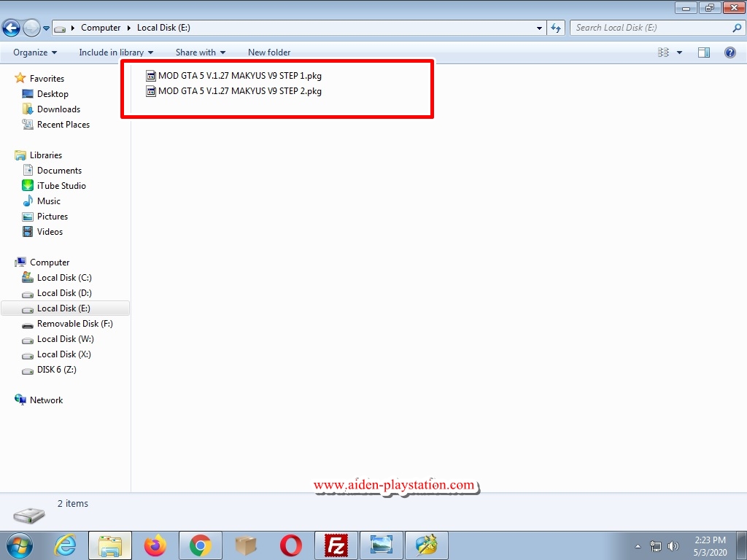Open the address bar history dropdown
The width and height of the screenshot is (747, 560).
[539, 28]
